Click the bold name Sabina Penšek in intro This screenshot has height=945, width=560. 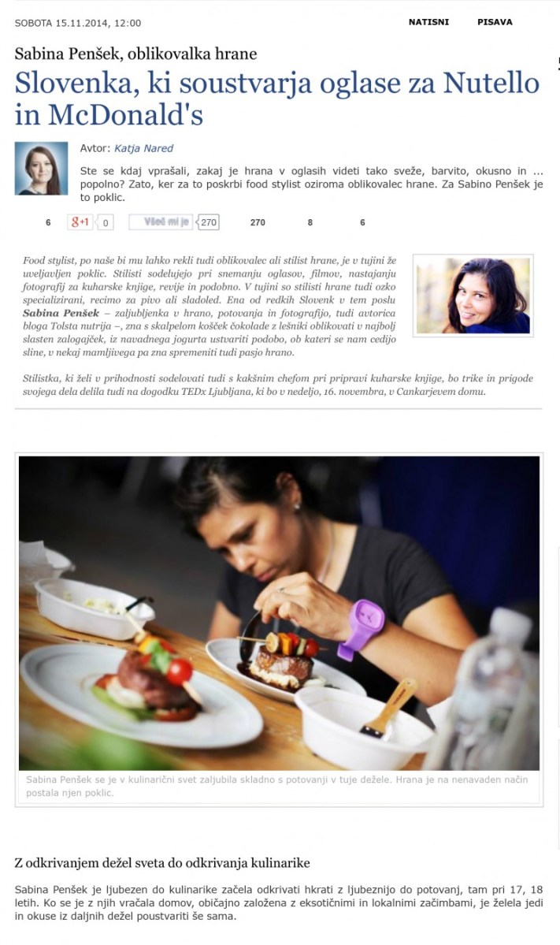pos(61,313)
